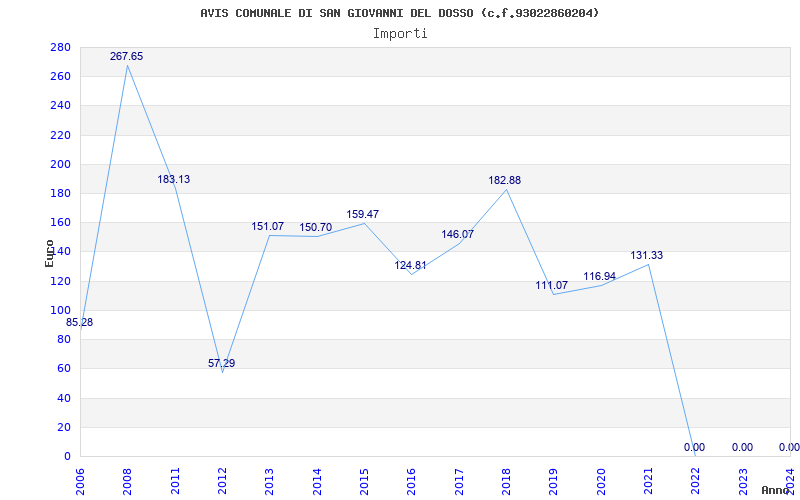
Task: Click the 2018 x-axis year label
Action: (x=507, y=482)
